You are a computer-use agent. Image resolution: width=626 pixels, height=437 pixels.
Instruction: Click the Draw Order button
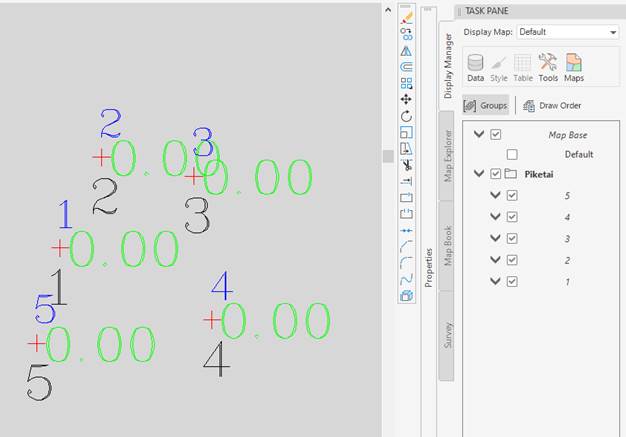point(552,105)
